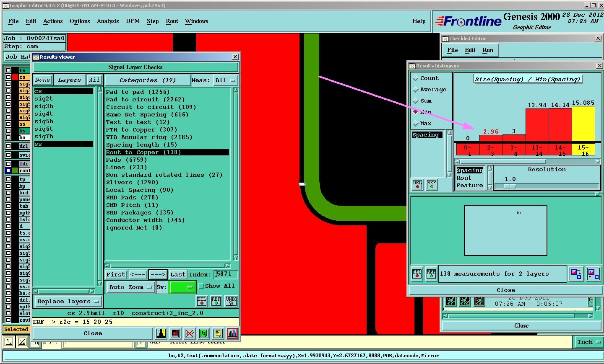
Task: Click the Index input field
Action: (226, 274)
